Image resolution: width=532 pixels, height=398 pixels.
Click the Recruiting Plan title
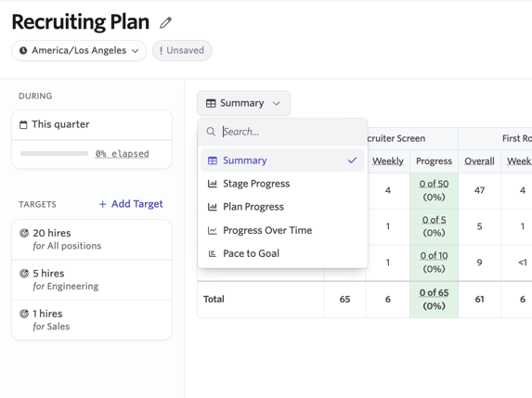(x=81, y=22)
